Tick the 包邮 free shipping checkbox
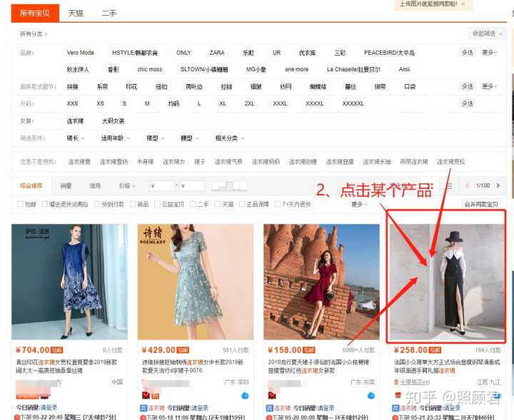The width and height of the screenshot is (514, 420). point(20,204)
